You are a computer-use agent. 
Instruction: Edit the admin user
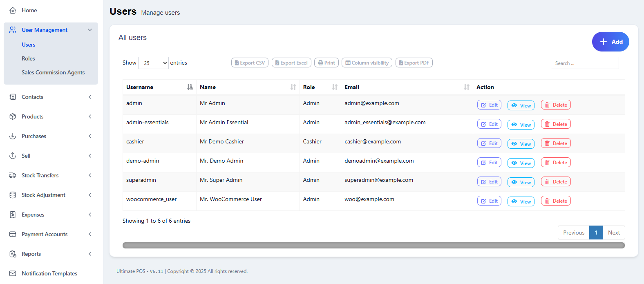(489, 105)
